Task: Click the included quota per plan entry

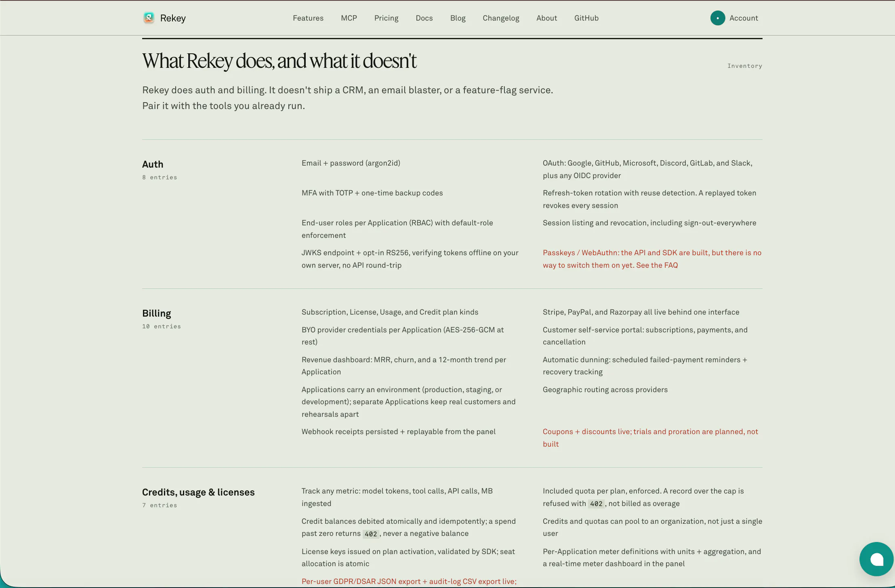Action: pyautogui.click(x=643, y=497)
